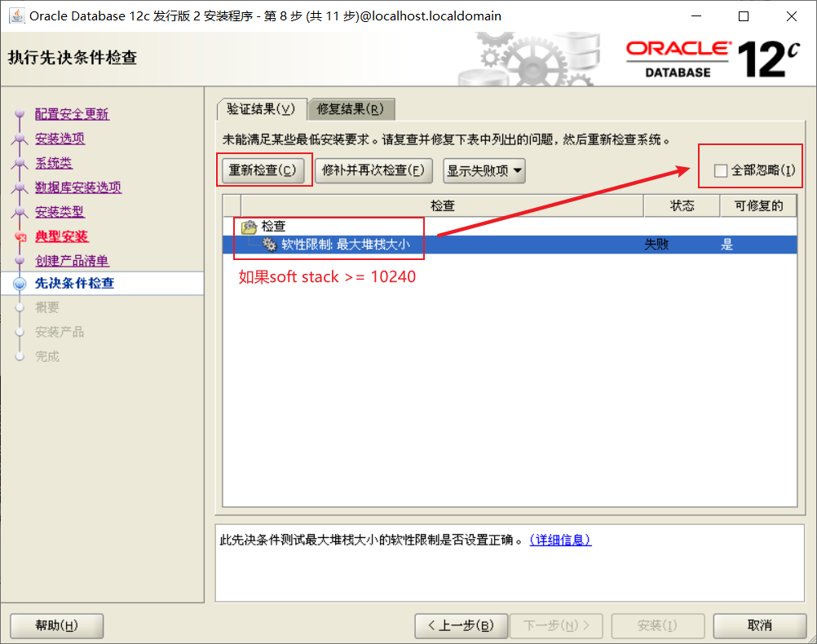Go to the 典型安装 step link

(x=61, y=236)
